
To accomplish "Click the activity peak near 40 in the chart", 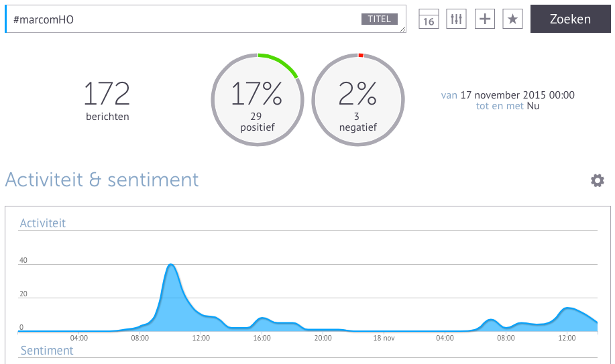I will pyautogui.click(x=170, y=265).
